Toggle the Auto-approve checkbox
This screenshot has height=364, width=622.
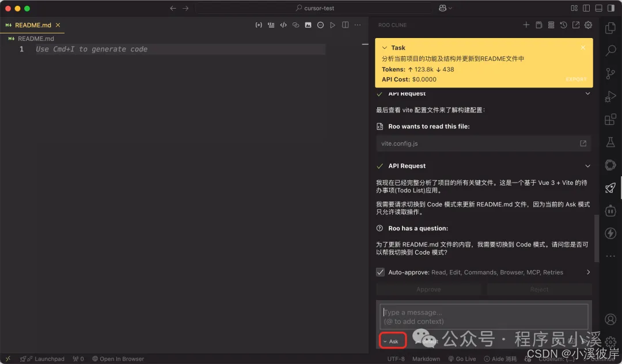pos(380,272)
